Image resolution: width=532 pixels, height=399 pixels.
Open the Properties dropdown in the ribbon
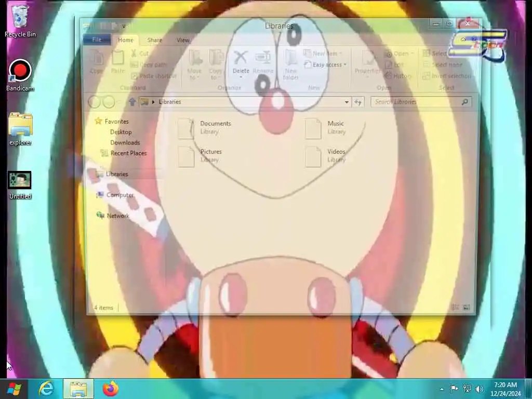pos(367,77)
